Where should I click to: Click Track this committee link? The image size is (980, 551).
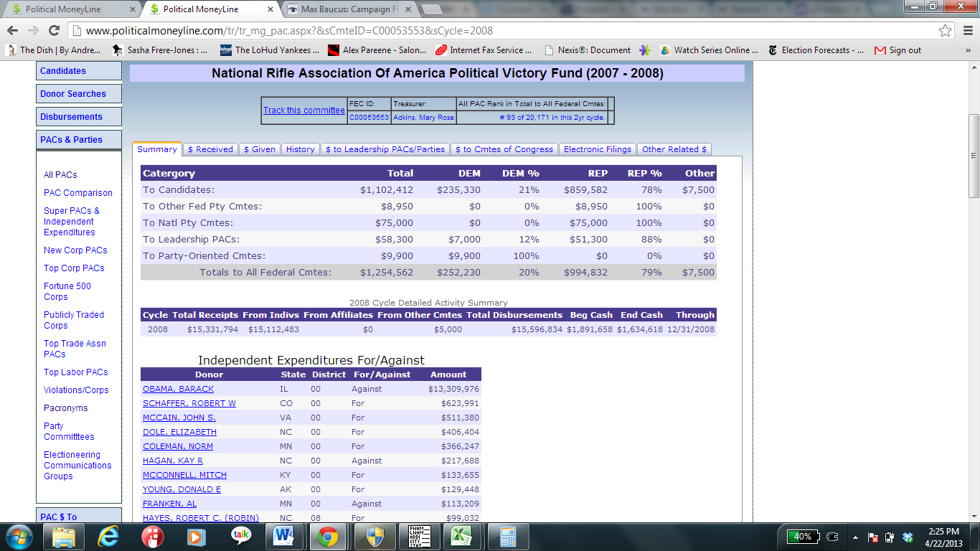(x=304, y=110)
